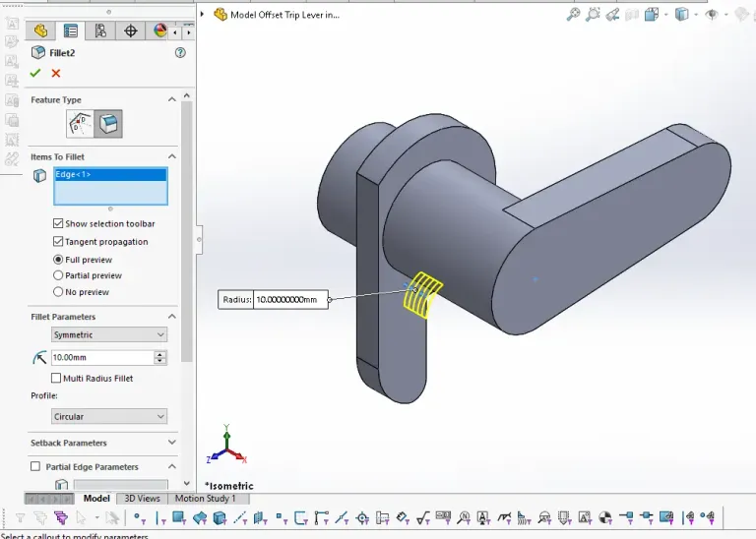Disable Tangent propagation checkbox
Screen dimensions: 756x539
coord(58,242)
